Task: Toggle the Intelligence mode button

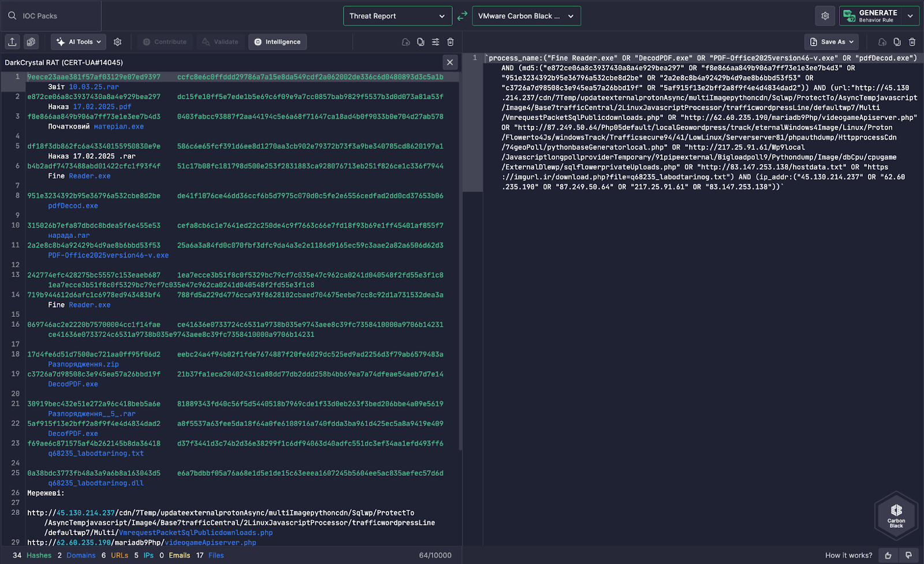Action: pos(278,42)
